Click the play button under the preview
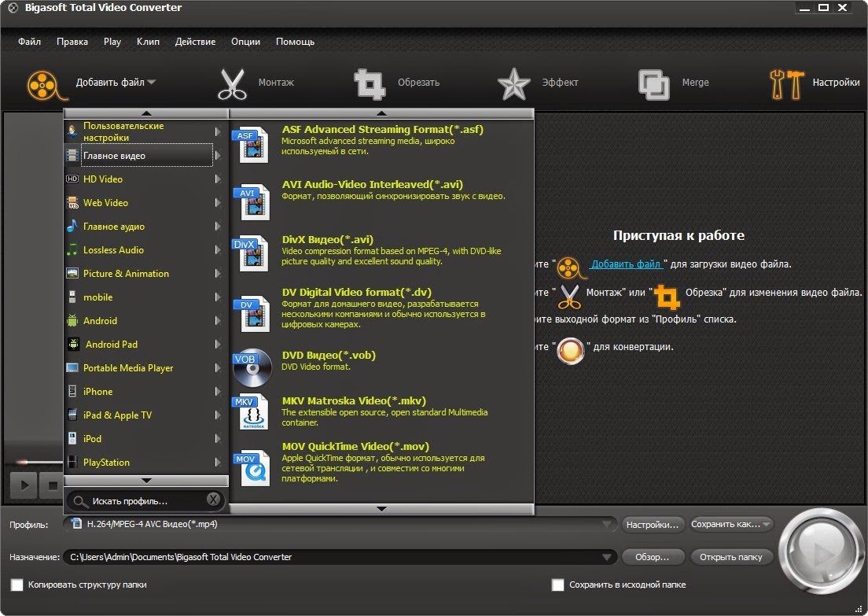Screen dimensions: 868x616 (24, 486)
